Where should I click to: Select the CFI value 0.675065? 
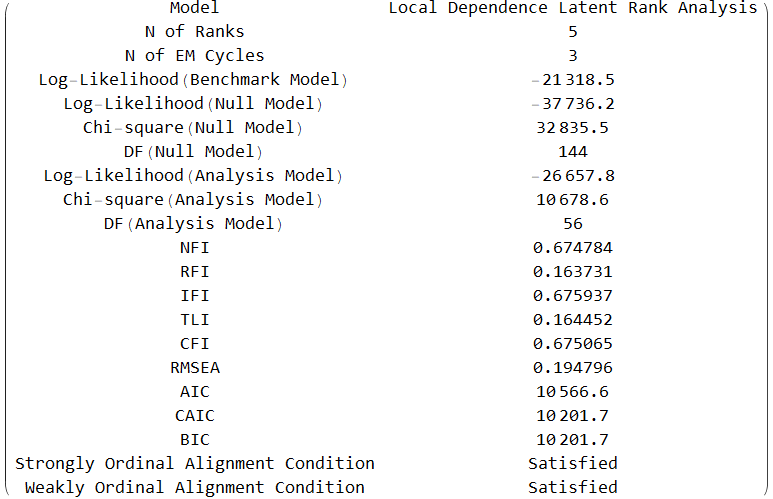tap(572, 344)
